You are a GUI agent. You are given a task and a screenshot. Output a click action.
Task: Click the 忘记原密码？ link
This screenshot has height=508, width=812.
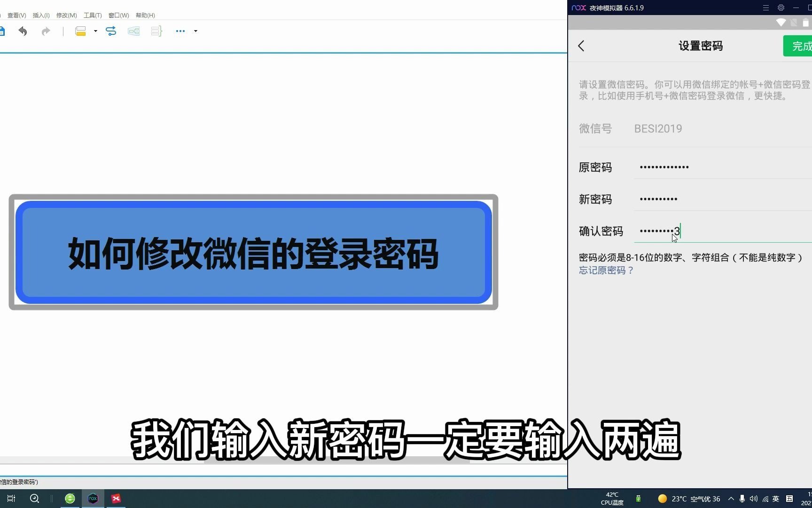point(606,270)
